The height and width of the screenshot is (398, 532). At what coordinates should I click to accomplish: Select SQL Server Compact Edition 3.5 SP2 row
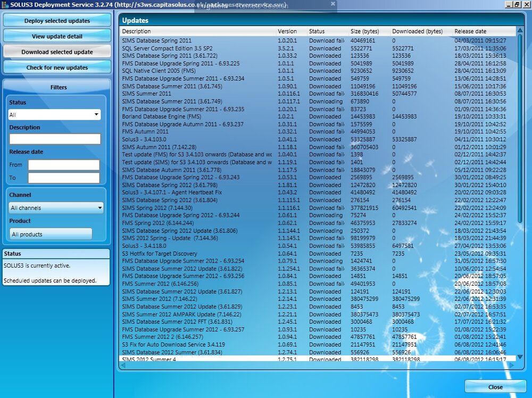[x=318, y=48]
